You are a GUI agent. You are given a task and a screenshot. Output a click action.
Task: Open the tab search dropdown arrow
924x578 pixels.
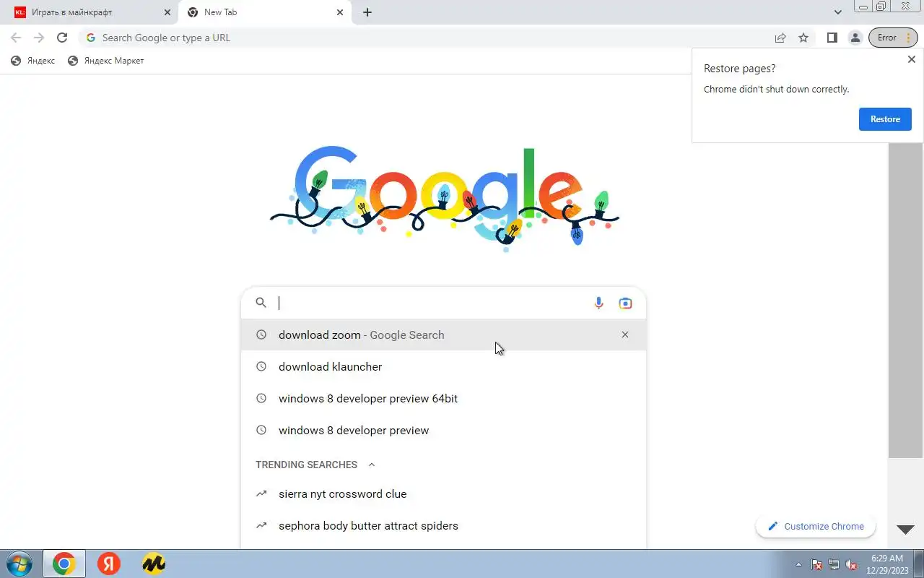point(838,12)
